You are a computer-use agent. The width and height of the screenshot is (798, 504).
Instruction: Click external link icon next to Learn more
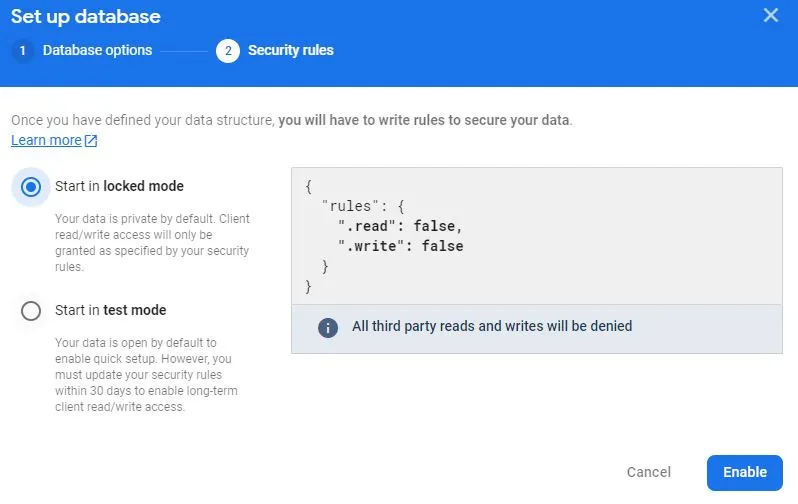91,141
